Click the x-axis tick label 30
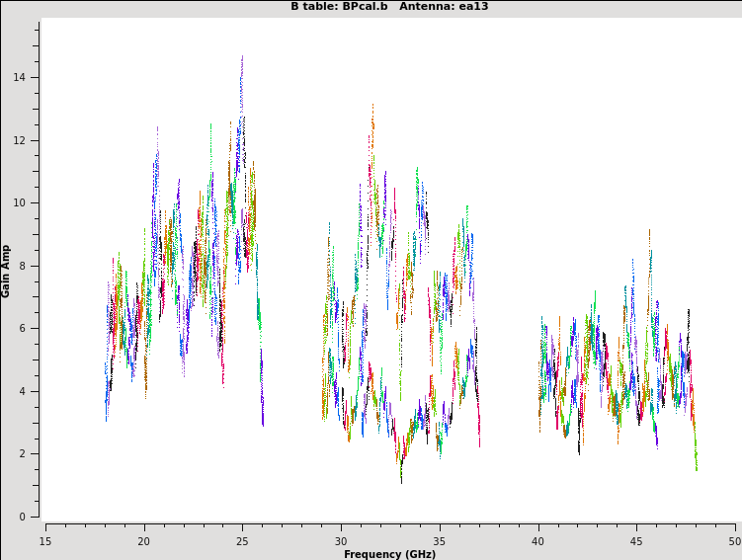Image resolution: width=742 pixels, height=560 pixels. 341,541
